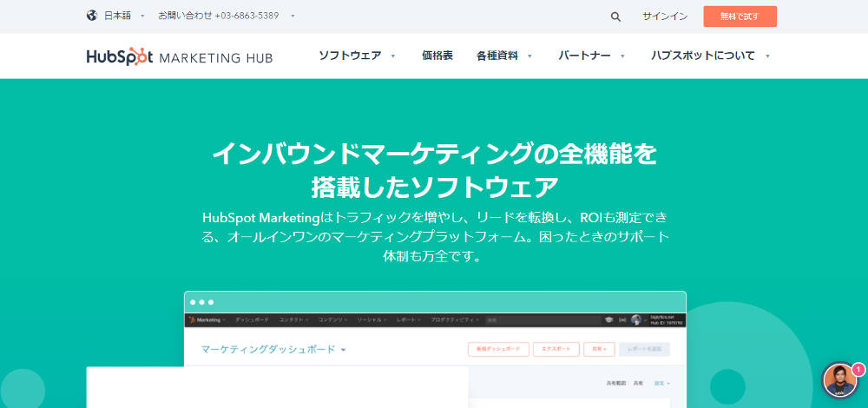Select ダッシュボード in dashboard preview nav

(252, 320)
